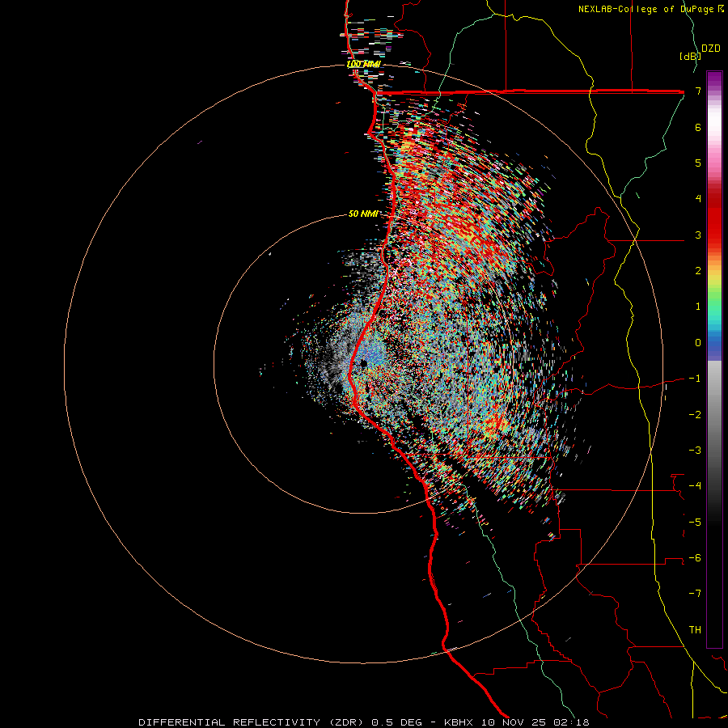
Task: Click the -1 value on the scale
Action: point(695,378)
